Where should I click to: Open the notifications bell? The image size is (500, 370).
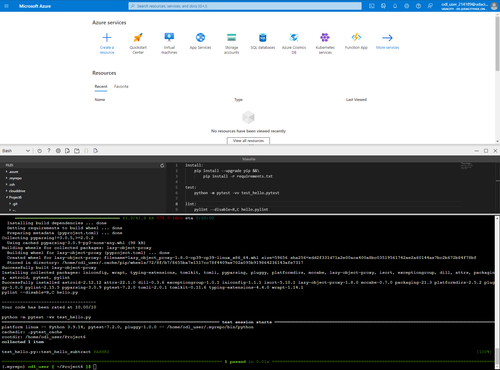(x=395, y=6)
